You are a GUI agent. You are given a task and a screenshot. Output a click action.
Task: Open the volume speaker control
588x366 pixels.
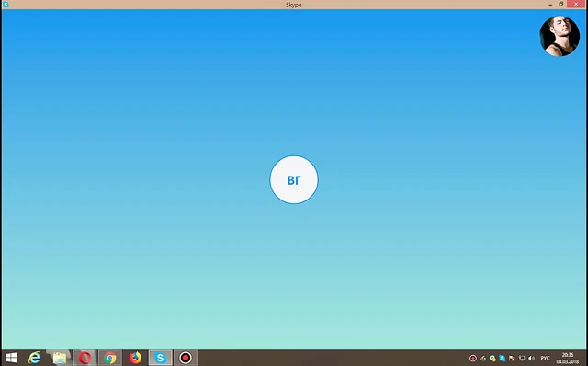click(531, 359)
